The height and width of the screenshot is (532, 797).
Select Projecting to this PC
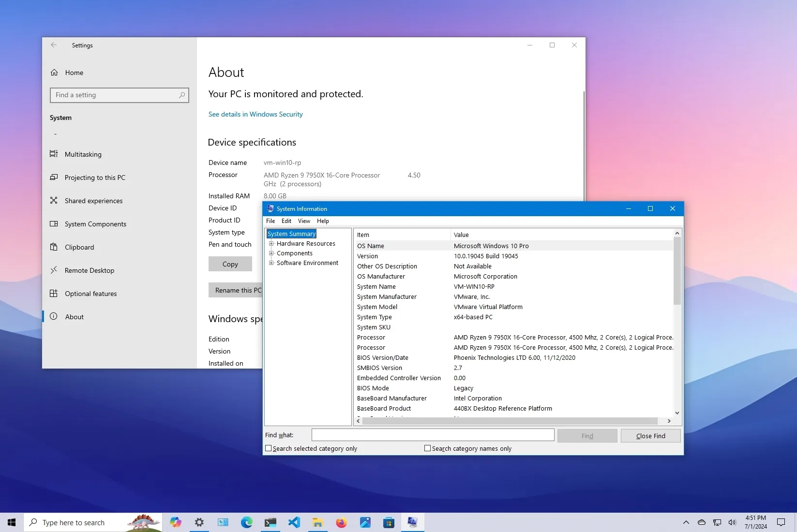(x=94, y=177)
